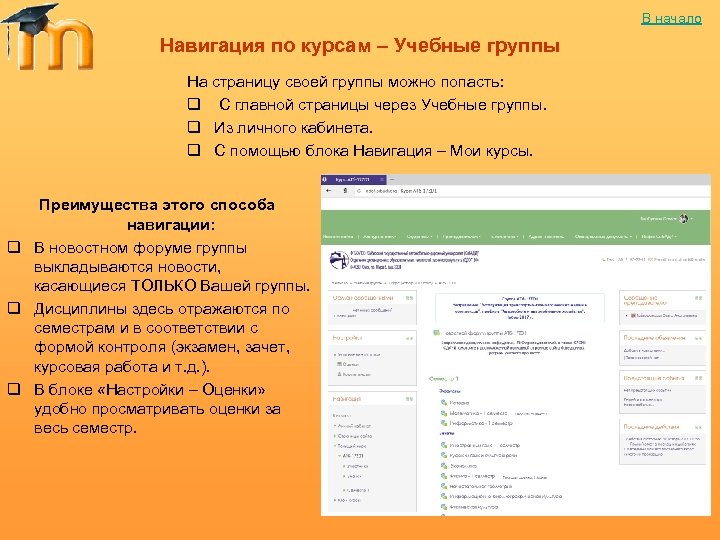Click the 'Последние объявления' block control icons

tap(698, 338)
